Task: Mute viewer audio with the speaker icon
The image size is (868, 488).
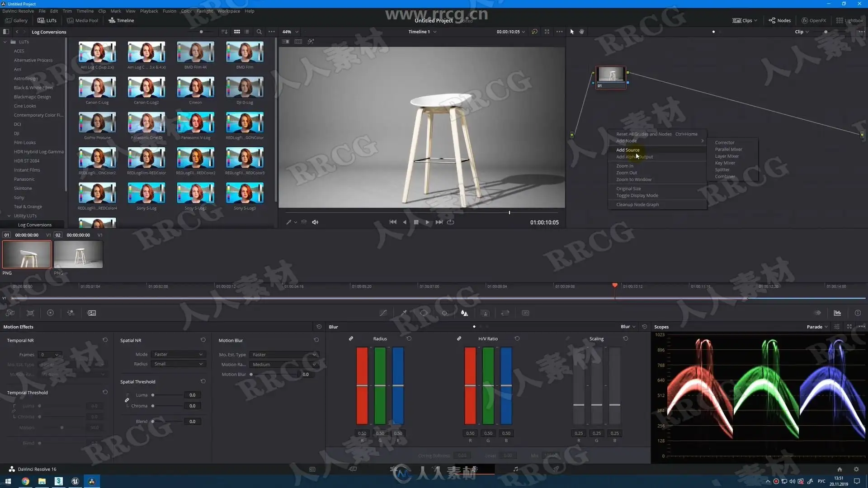Action: 315,222
